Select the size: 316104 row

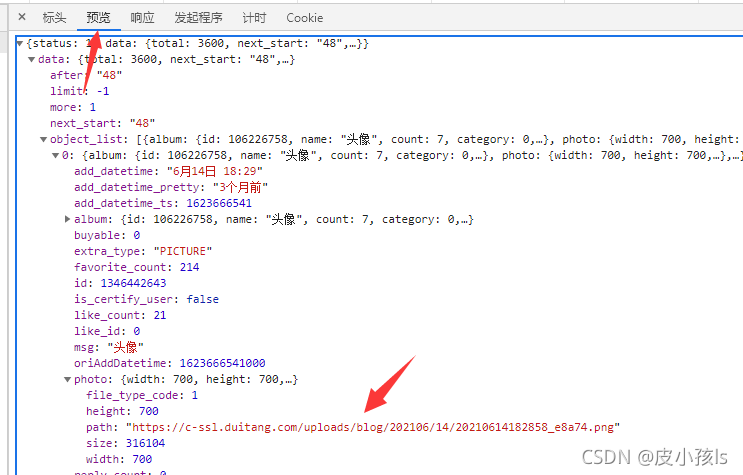[126, 443]
